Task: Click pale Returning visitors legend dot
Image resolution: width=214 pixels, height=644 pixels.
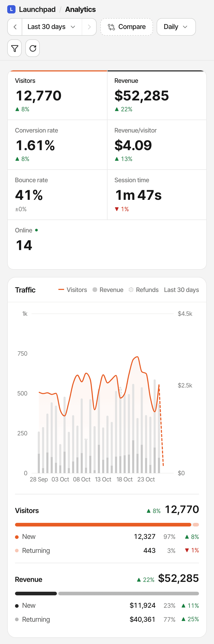Action: pyautogui.click(x=17, y=551)
